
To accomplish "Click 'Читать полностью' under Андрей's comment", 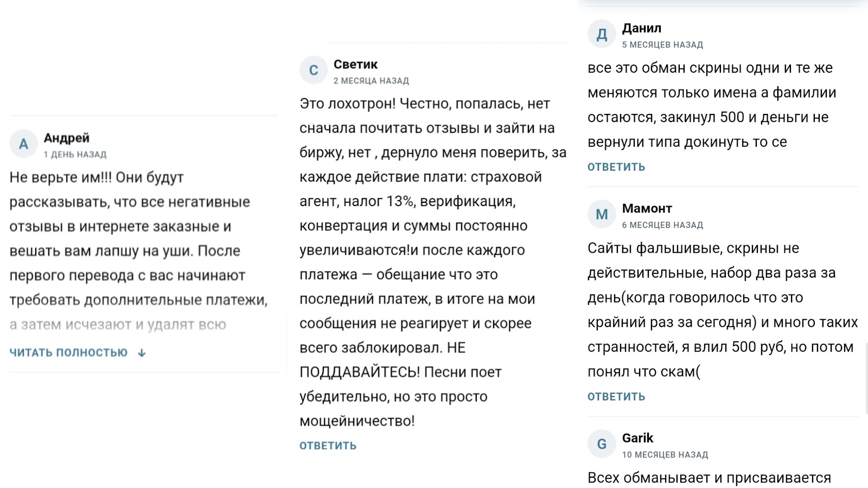I will (68, 352).
